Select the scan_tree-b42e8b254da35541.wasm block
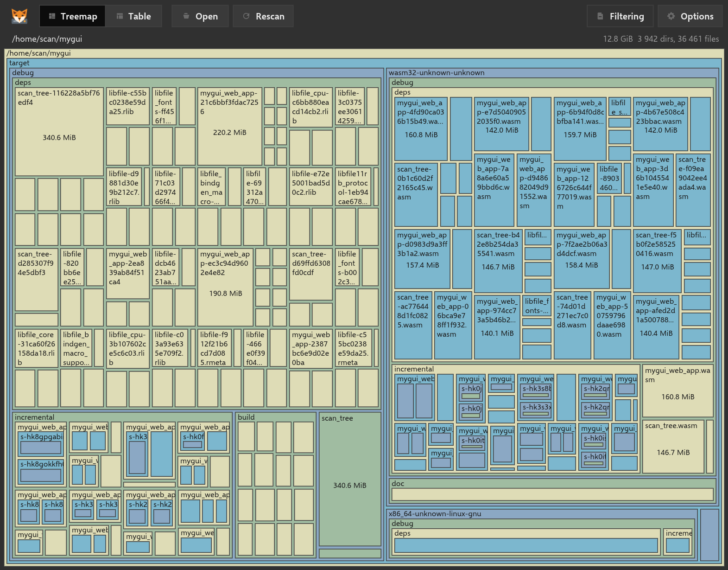The width and height of the screenshot is (728, 570). click(x=498, y=261)
